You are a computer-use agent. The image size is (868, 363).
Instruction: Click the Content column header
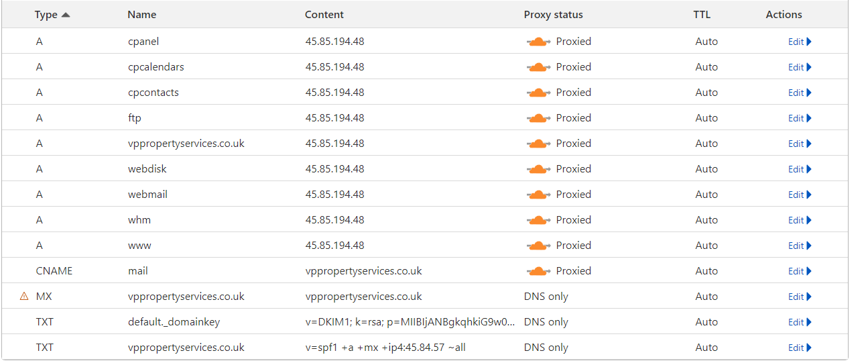click(324, 15)
